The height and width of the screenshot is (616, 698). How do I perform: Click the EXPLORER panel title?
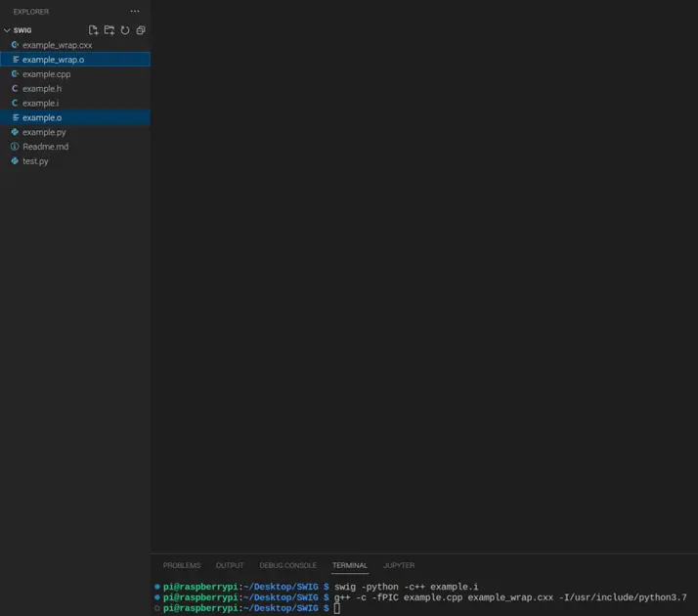pyautogui.click(x=31, y=12)
